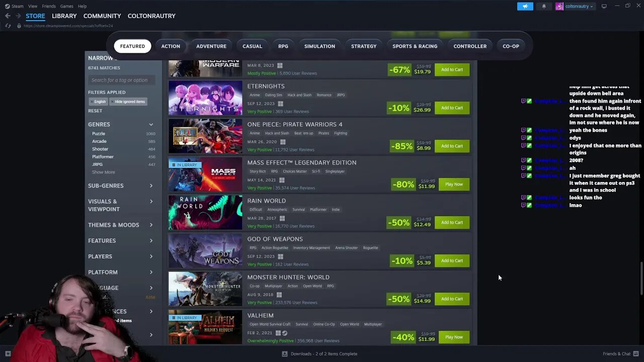The width and height of the screenshot is (644, 362).
Task: Select the ADVENTURE category pill
Action: (x=211, y=46)
